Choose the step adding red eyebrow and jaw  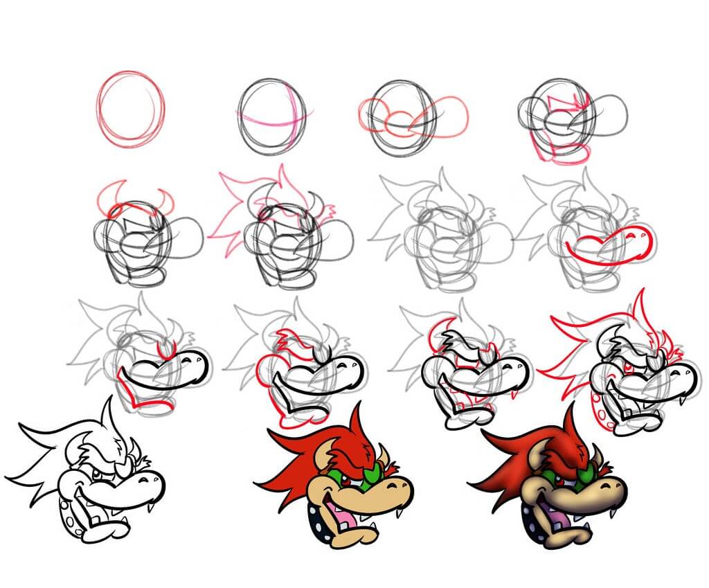[x=295, y=362]
